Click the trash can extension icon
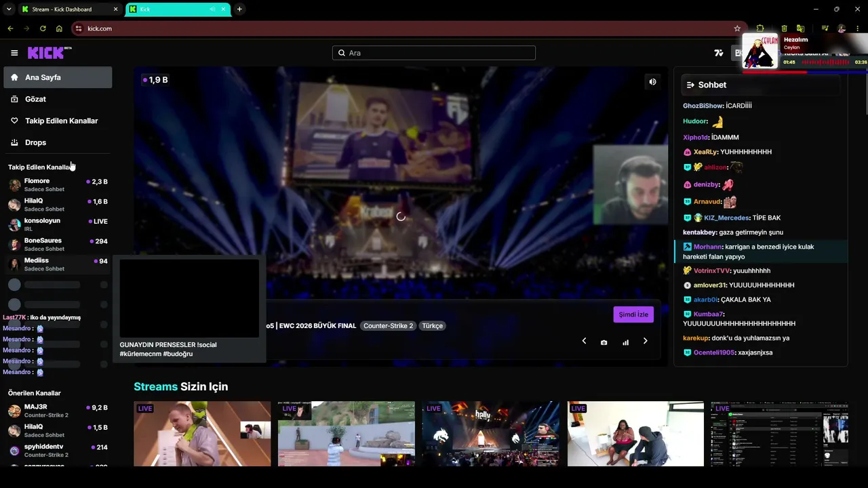 pos(784,28)
